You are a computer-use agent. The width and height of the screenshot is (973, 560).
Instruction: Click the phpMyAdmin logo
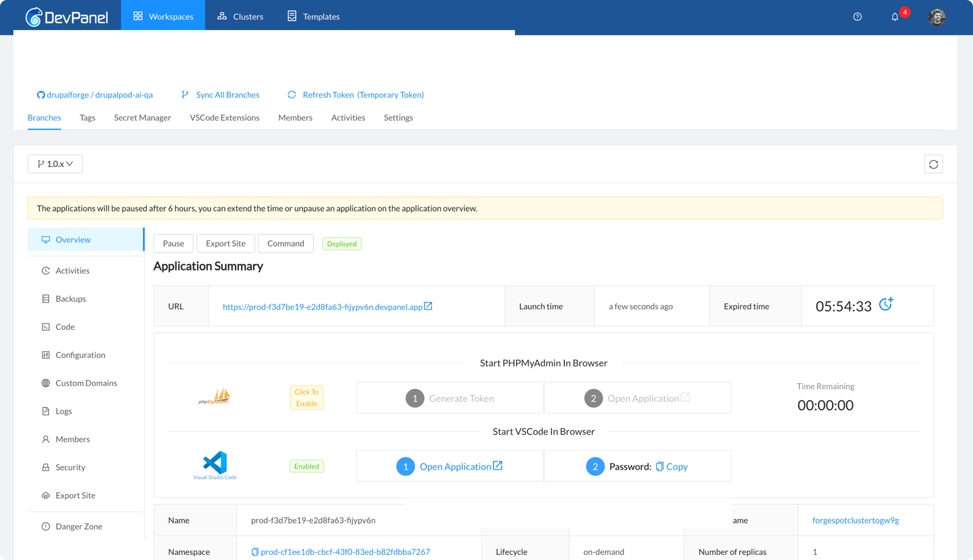[x=214, y=396]
